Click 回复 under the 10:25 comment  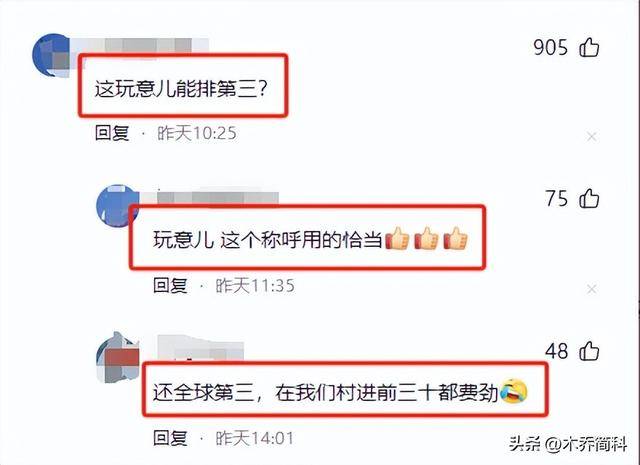(x=112, y=133)
